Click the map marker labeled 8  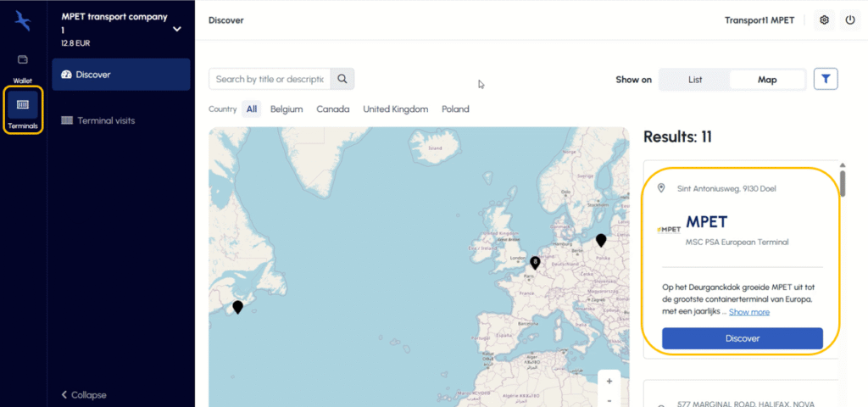pos(535,263)
